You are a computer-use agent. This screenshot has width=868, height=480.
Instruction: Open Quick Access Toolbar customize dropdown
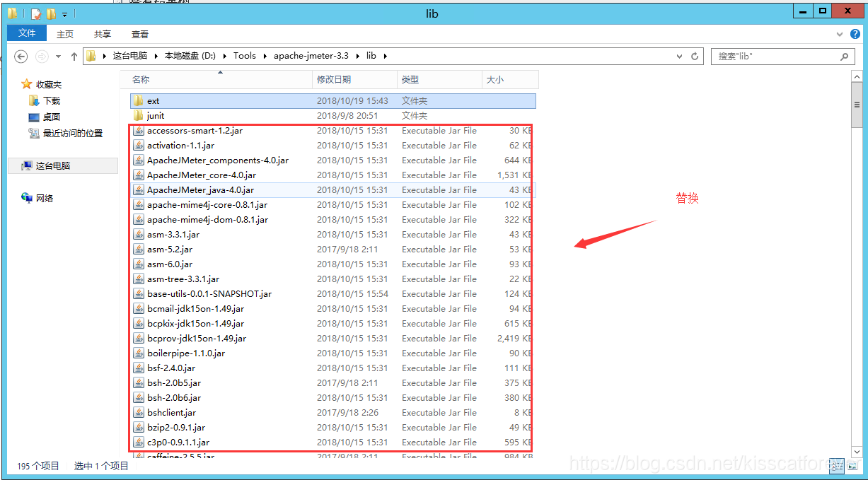[x=64, y=13]
